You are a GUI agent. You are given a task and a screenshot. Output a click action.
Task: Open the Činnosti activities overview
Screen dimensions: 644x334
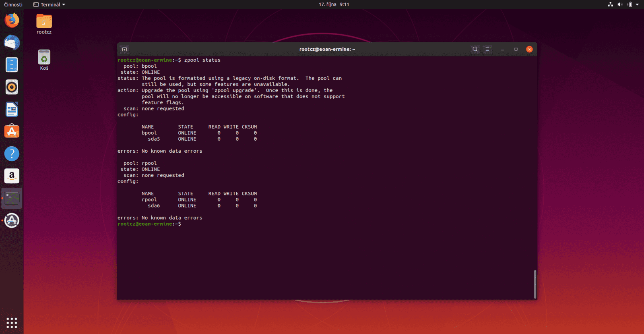(x=13, y=4)
